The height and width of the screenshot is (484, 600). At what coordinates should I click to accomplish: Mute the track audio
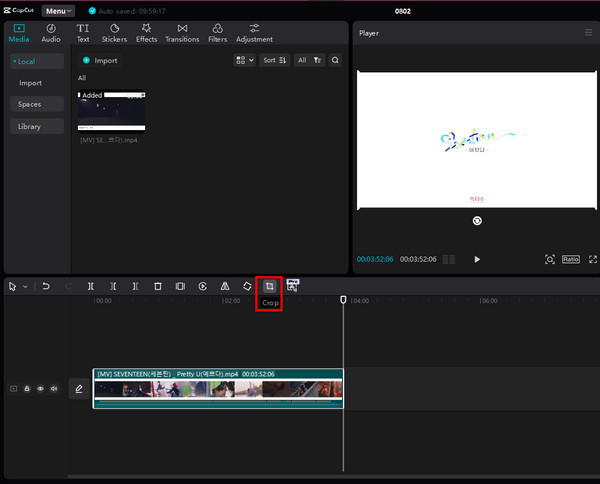[54, 389]
